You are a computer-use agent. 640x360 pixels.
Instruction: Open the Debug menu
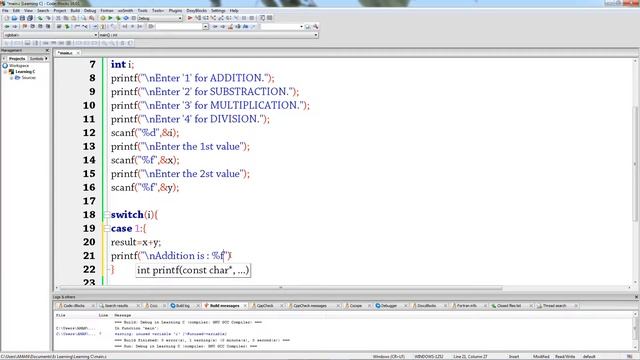pyautogui.click(x=90, y=11)
